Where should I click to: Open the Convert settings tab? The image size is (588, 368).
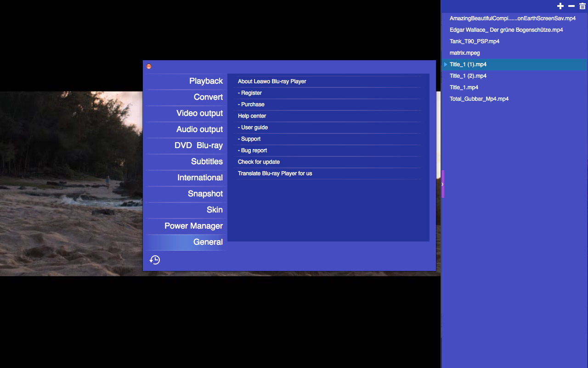[x=186, y=97]
